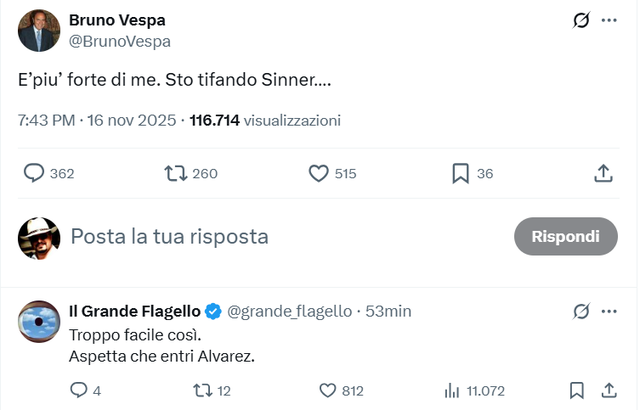The width and height of the screenshot is (640, 410).
Task: Bookmark Il Grande Flagello's reply
Action: (x=576, y=391)
